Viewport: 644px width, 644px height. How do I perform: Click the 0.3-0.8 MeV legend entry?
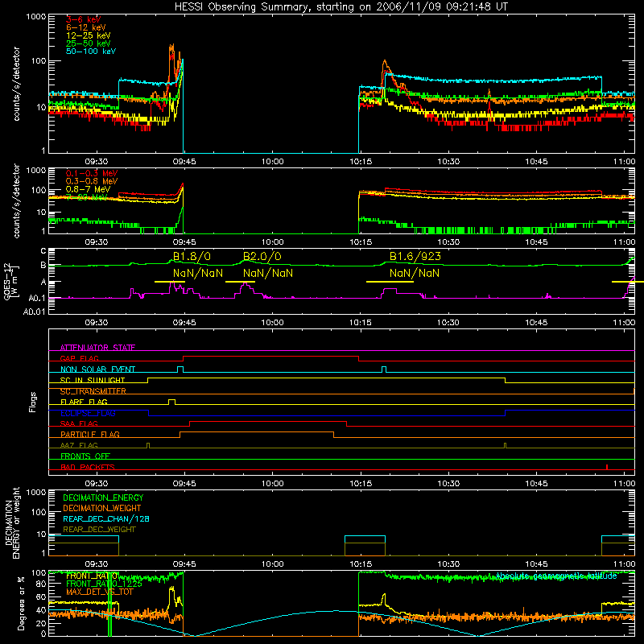tap(92, 181)
